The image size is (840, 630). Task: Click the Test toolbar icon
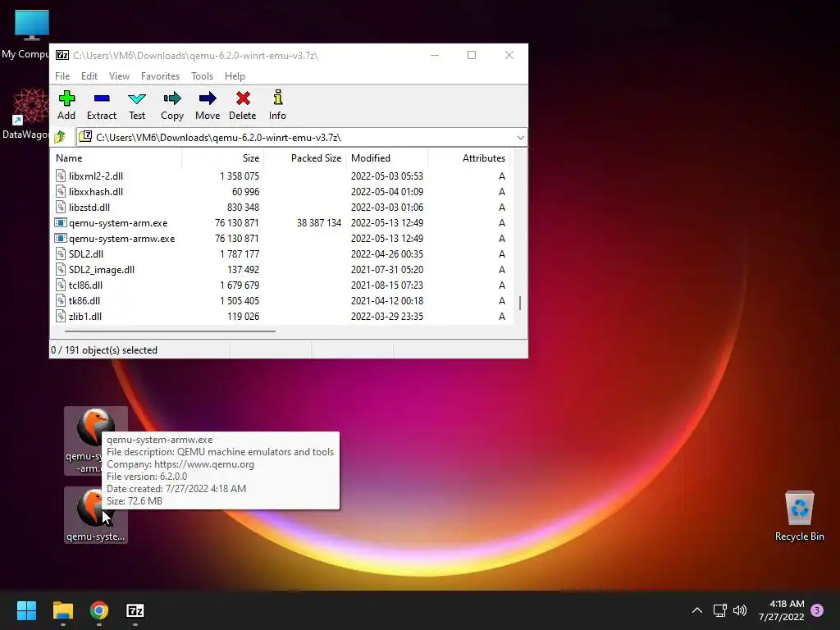[x=137, y=98]
